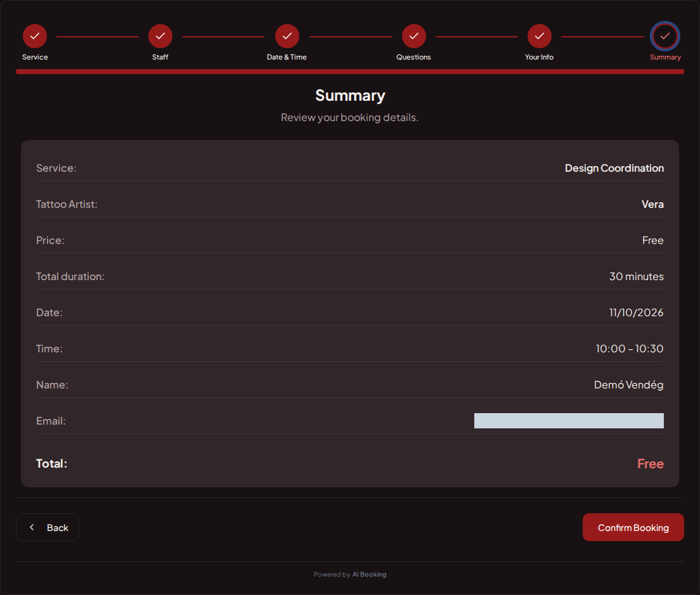This screenshot has width=700, height=595.
Task: Click the redacted email value
Action: (569, 421)
